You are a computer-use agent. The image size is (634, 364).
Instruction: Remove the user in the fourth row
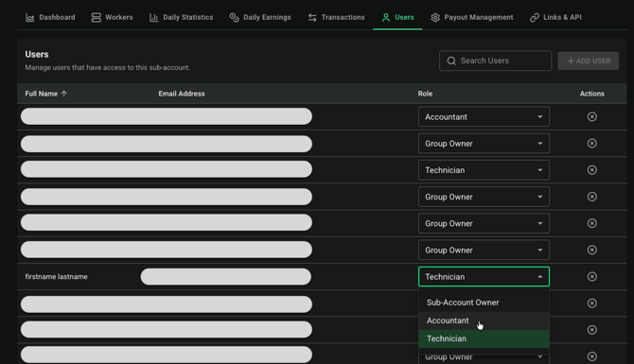click(x=592, y=197)
